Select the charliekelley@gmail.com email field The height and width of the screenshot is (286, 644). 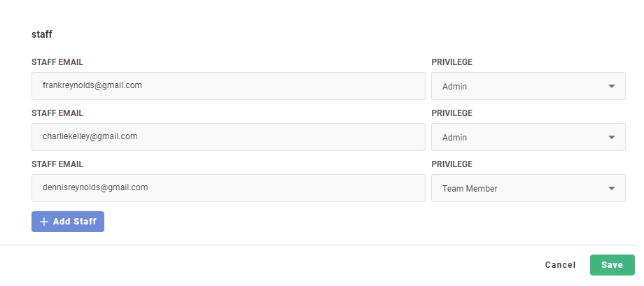pyautogui.click(x=228, y=137)
